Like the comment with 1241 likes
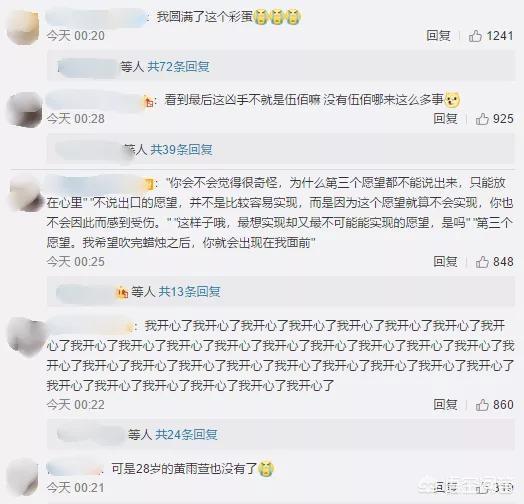The width and height of the screenshot is (524, 504). 475,35
